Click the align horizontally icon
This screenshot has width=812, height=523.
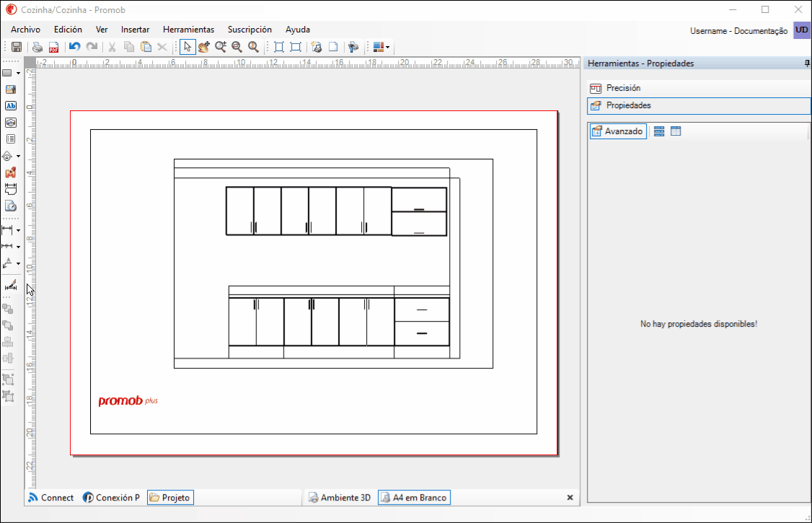[x=8, y=342]
